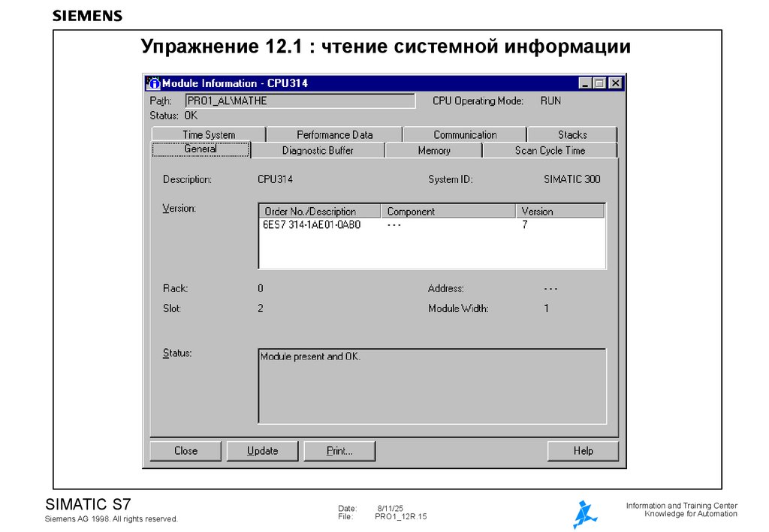Open the Memory tab
The width and height of the screenshot is (769, 532).
433,150
